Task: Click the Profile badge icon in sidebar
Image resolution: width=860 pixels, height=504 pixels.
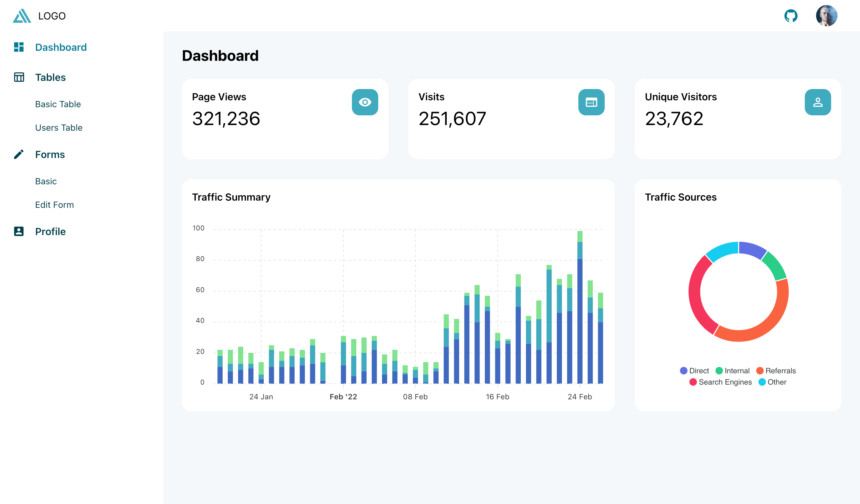Action: [19, 232]
